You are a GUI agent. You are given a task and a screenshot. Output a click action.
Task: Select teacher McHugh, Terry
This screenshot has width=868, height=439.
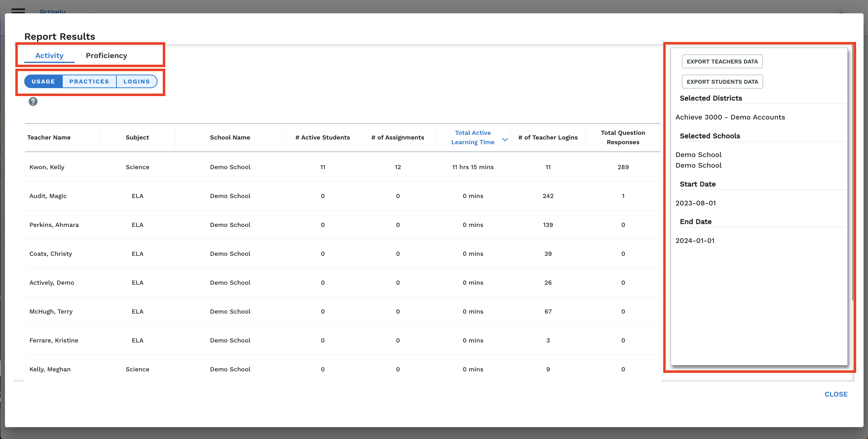click(x=51, y=312)
